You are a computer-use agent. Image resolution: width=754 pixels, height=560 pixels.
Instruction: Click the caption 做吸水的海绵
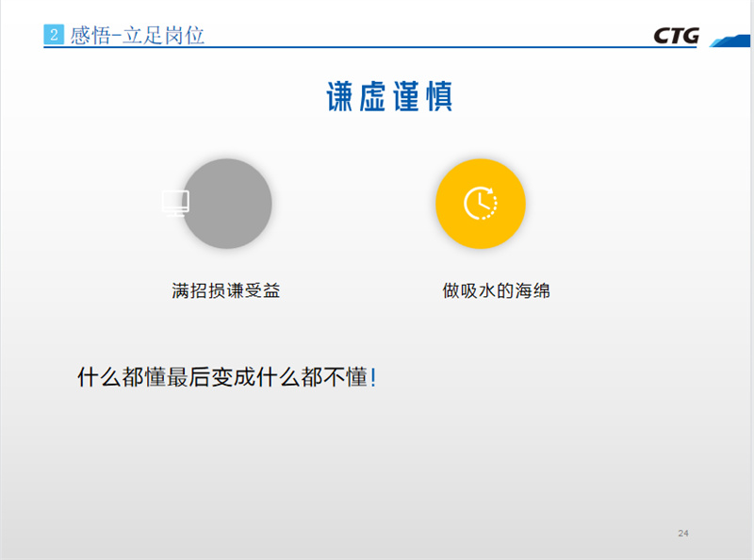[496, 291]
